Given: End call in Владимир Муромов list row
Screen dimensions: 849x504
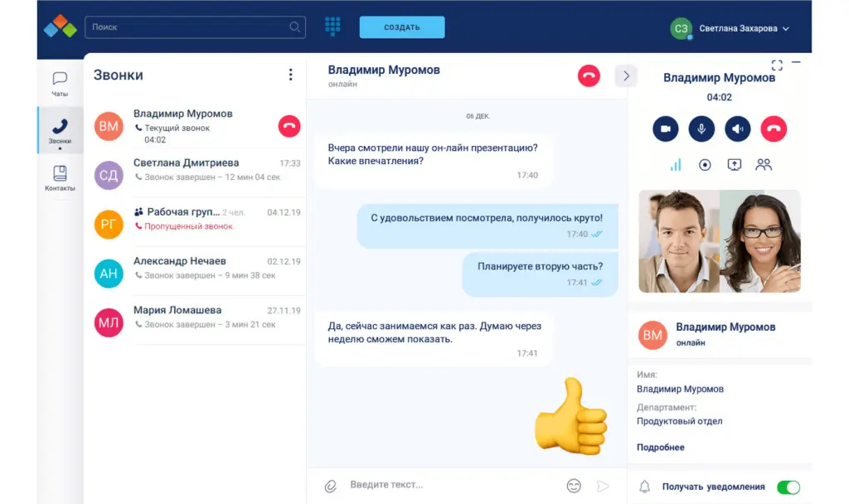Looking at the screenshot, I should 289,126.
